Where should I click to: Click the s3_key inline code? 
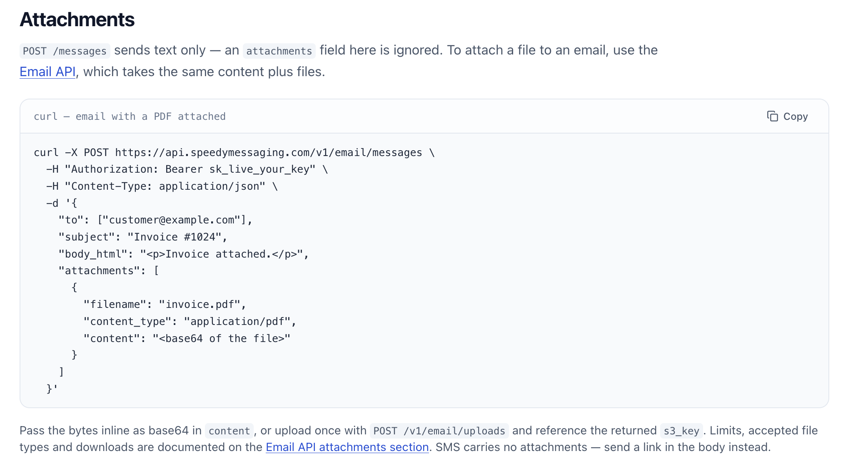point(681,431)
